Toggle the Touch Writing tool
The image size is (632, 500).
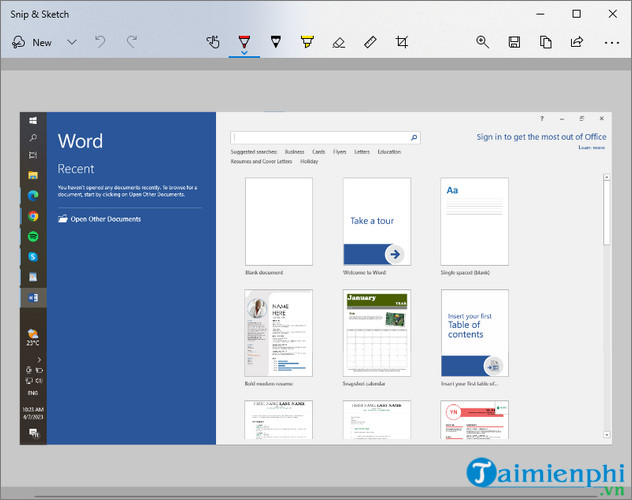(213, 42)
